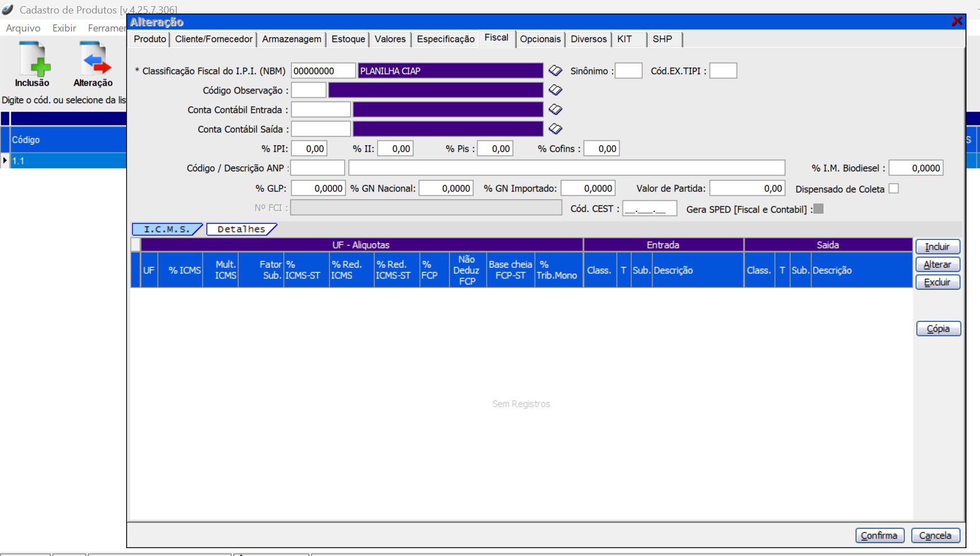Toggle Gera SPED Fiscal e Contabil checkbox

click(x=819, y=209)
